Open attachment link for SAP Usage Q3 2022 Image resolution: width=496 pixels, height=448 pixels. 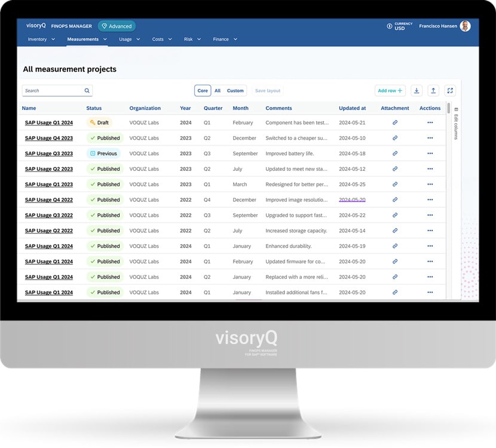[x=395, y=215]
